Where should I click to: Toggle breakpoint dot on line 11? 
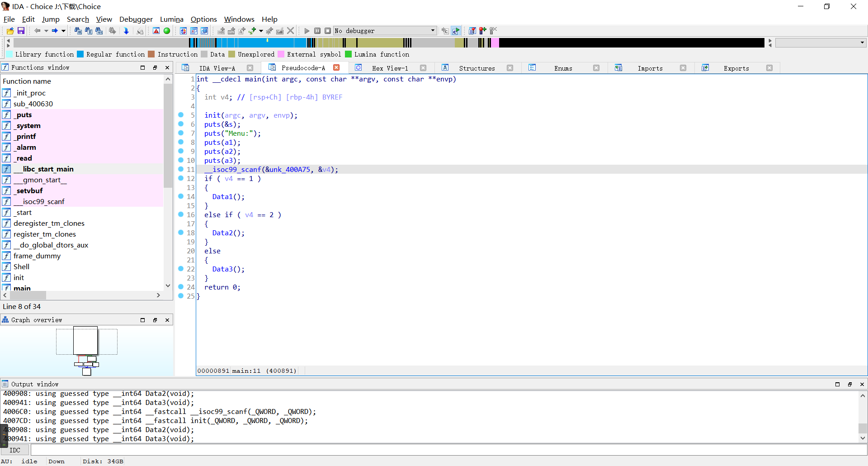(x=181, y=169)
